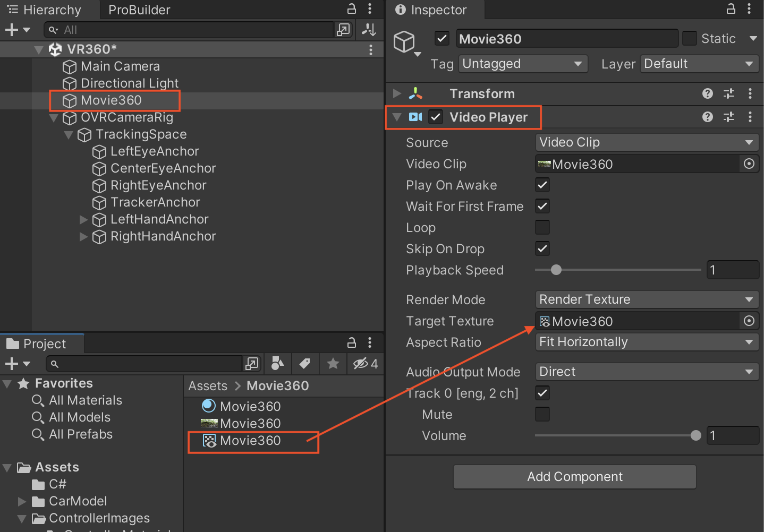The height and width of the screenshot is (532, 764).
Task: Open Video Clip object picker circle
Action: coord(749,164)
